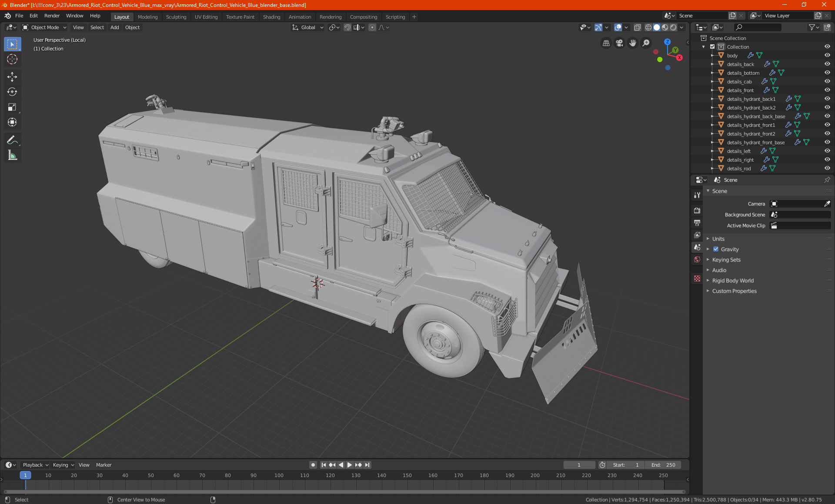The width and height of the screenshot is (835, 504).
Task: Click the eyedropper next to Camera field
Action: click(827, 204)
